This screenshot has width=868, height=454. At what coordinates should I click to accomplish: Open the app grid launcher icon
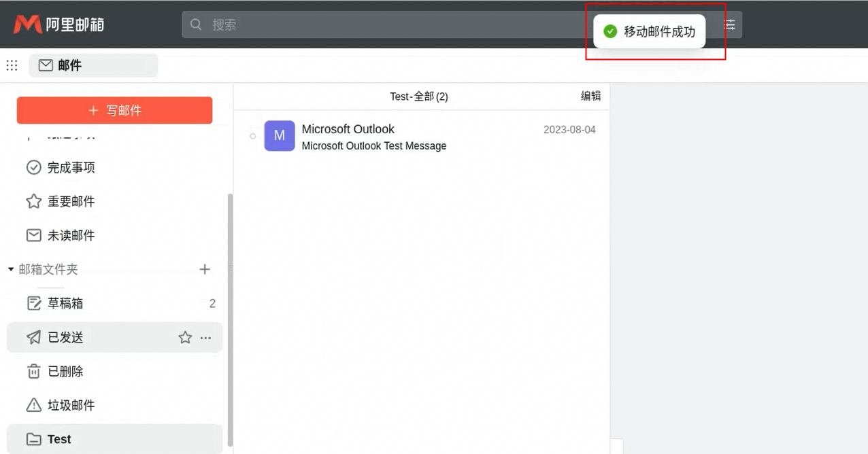point(12,65)
